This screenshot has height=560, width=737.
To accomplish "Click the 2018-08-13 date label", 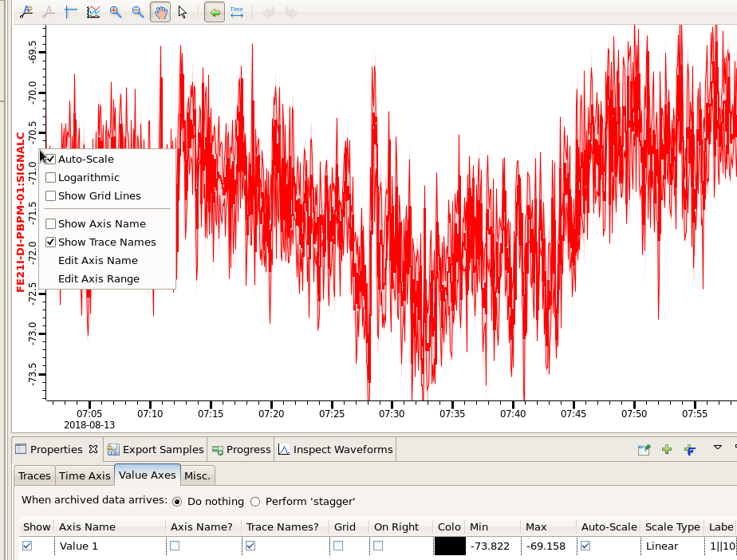I will (89, 425).
